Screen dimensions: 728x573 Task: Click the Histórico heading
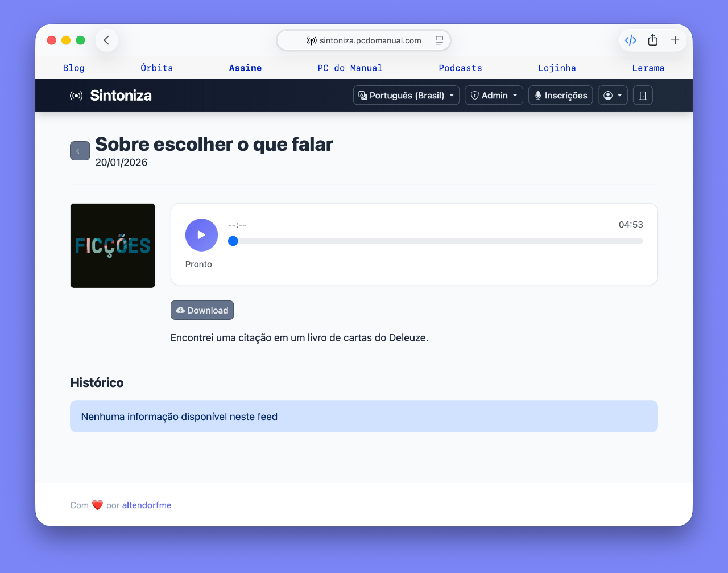click(97, 382)
